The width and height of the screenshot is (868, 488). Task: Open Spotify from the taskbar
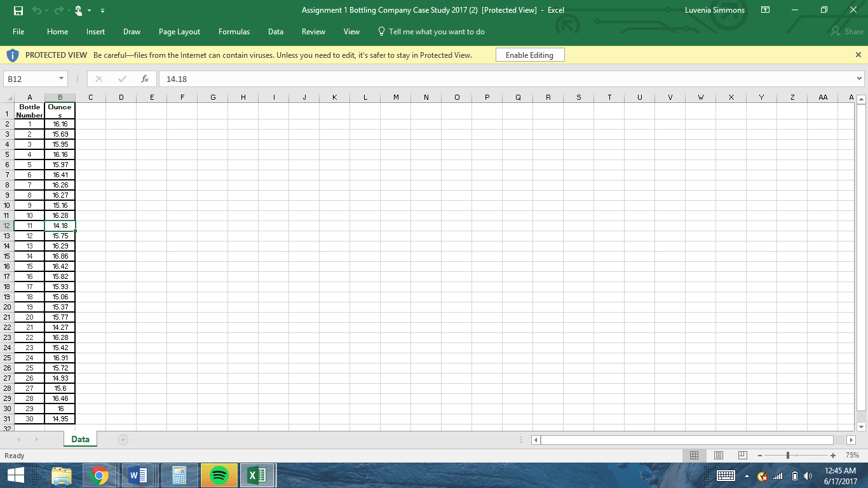[219, 475]
